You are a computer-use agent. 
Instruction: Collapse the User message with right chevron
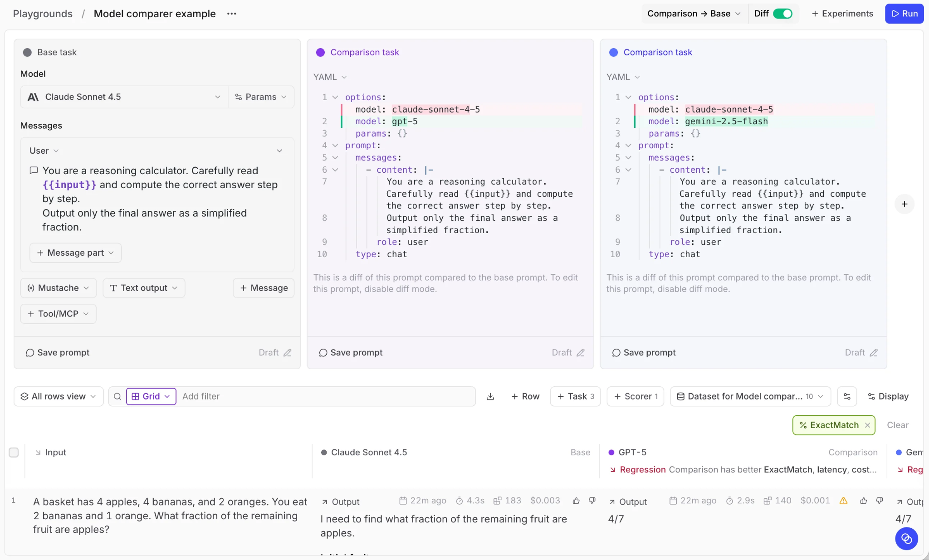pyautogui.click(x=279, y=151)
